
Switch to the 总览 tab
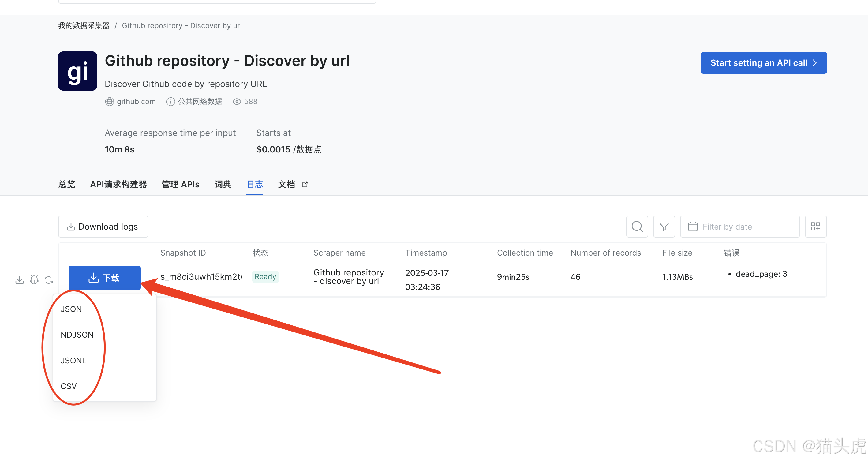(67, 184)
